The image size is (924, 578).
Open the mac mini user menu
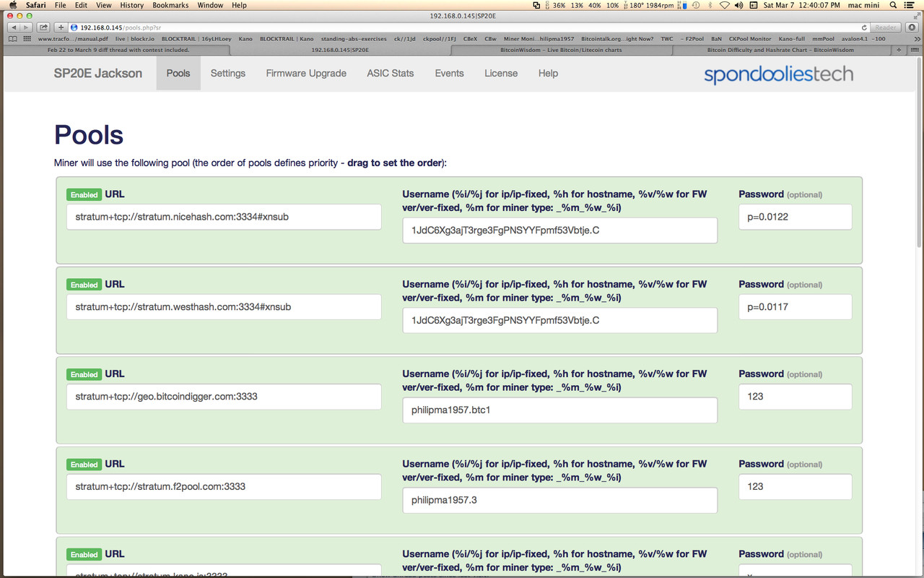click(x=863, y=5)
